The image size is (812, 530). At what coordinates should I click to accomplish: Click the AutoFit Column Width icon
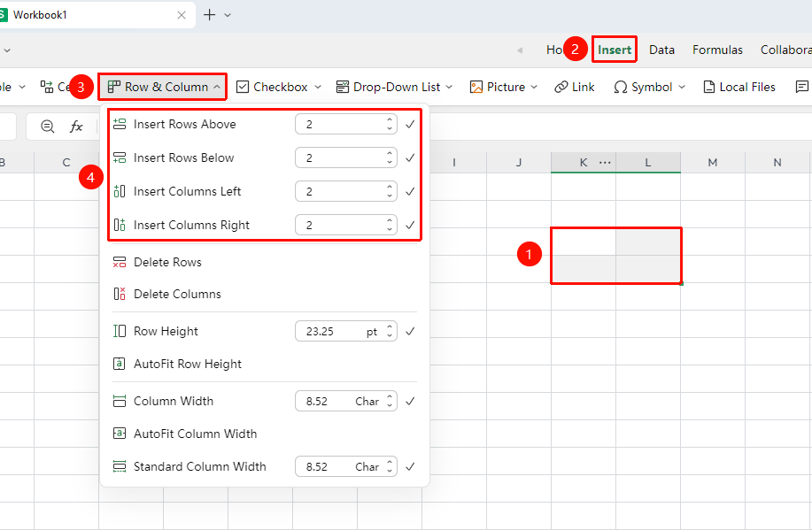pos(120,434)
